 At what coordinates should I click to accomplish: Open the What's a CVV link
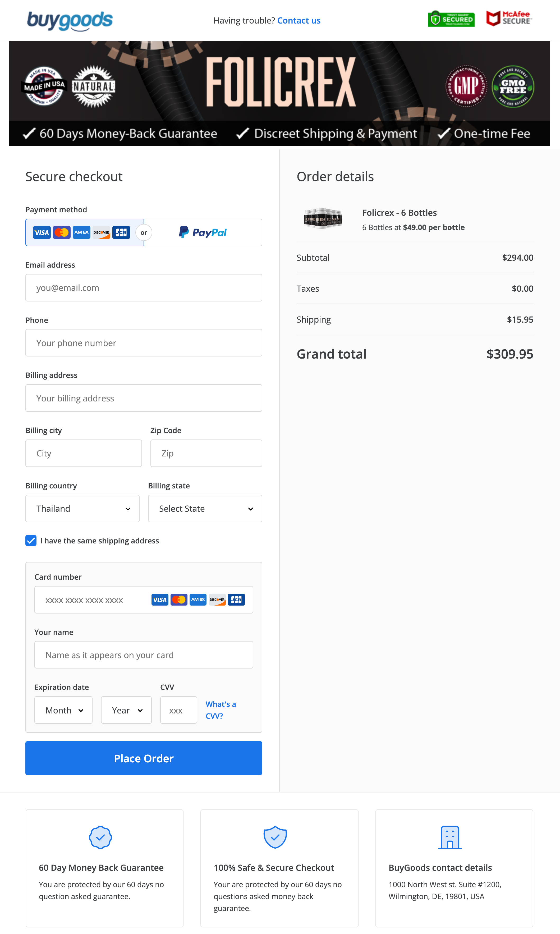[x=221, y=710]
